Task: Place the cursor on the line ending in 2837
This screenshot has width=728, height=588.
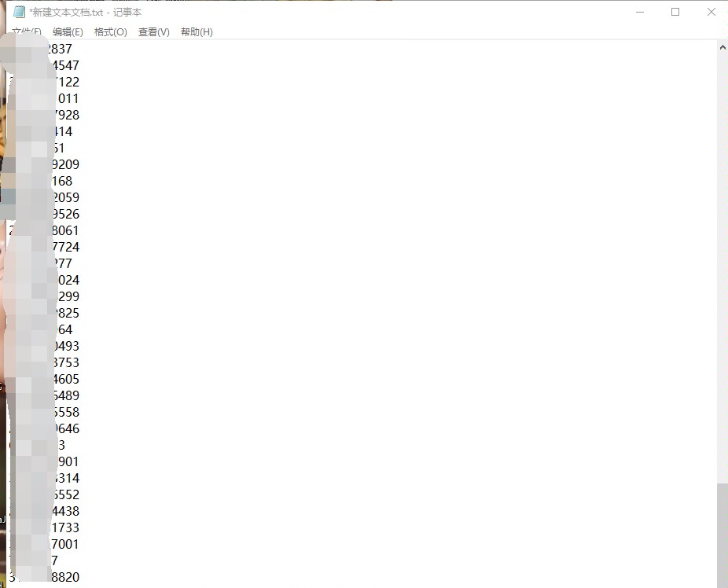Action: click(x=61, y=49)
